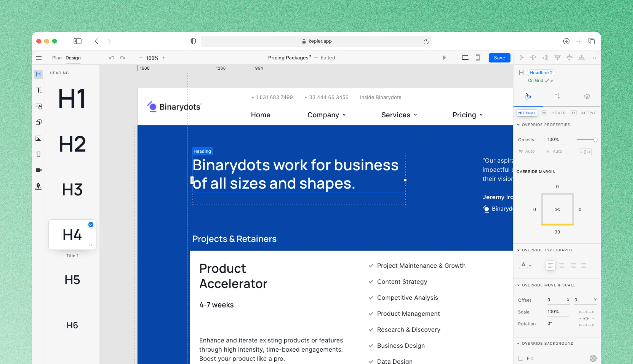Open the slider/carousel tool icon
Screen dimensions: 633x364
point(39,154)
